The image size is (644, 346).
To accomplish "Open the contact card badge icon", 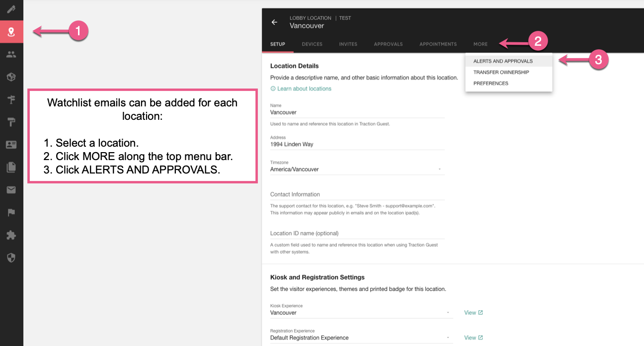I will 11,144.
